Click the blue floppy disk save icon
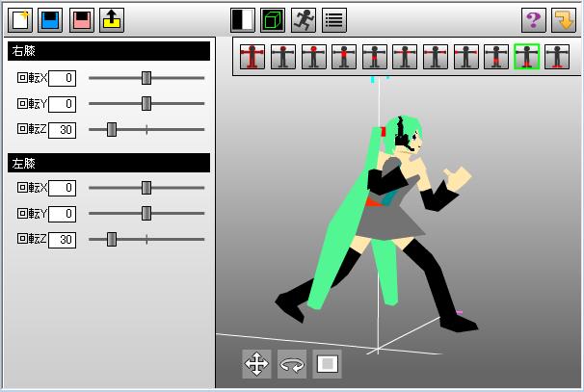584x392 pixels. [x=50, y=20]
